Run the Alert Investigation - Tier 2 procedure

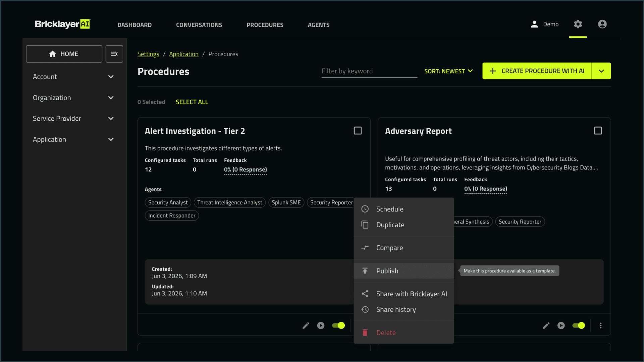click(x=321, y=325)
